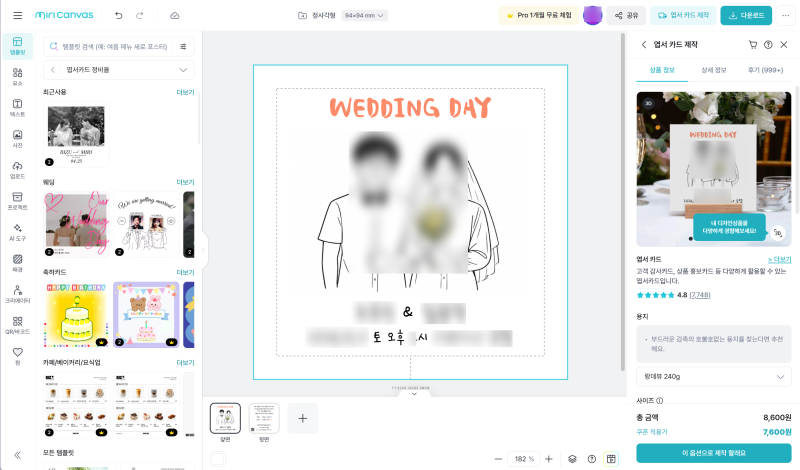The width and height of the screenshot is (800, 470).
Task: Open the user avatar profile
Action: pos(592,15)
